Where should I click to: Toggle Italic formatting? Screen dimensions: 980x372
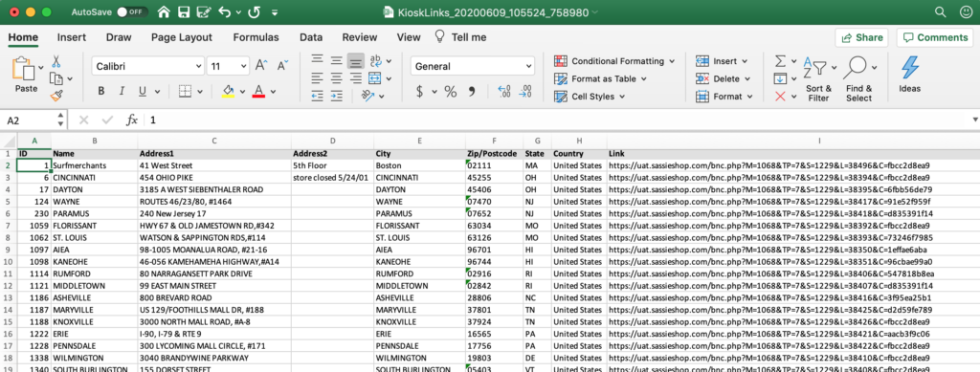click(x=122, y=92)
